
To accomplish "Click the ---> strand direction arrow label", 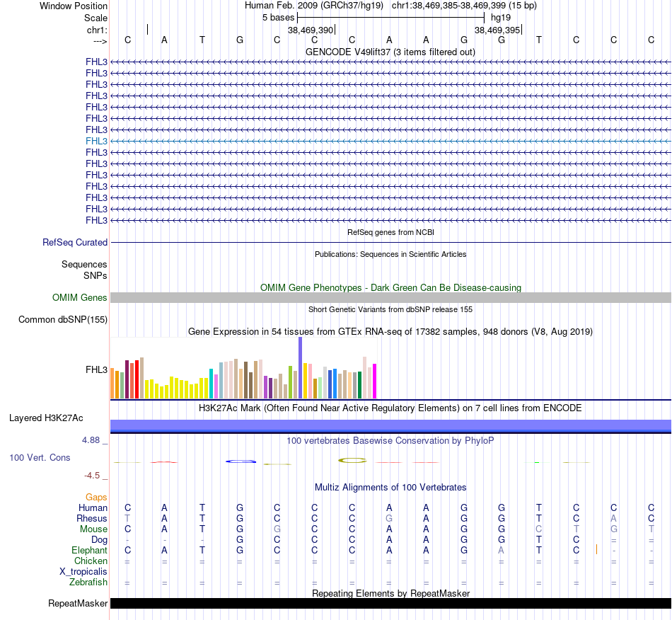I will (100, 41).
